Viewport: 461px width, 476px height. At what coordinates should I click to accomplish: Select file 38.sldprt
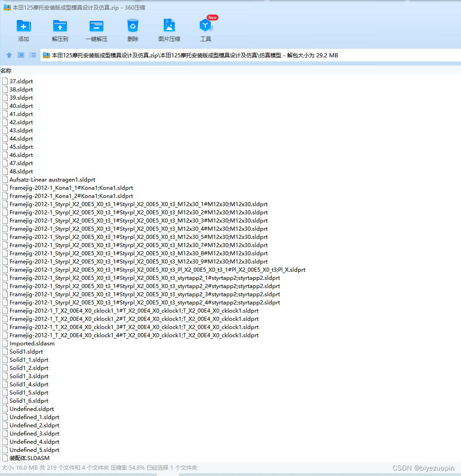click(21, 90)
